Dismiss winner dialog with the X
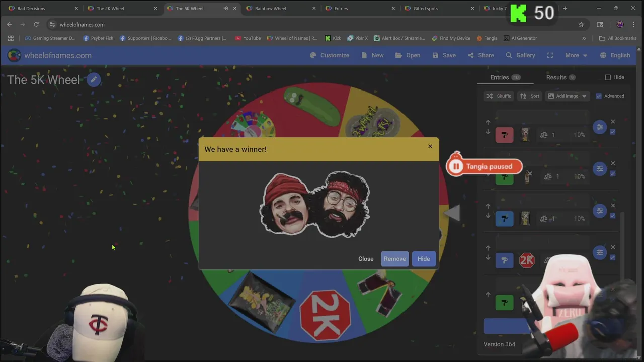644x362 pixels. tap(430, 146)
